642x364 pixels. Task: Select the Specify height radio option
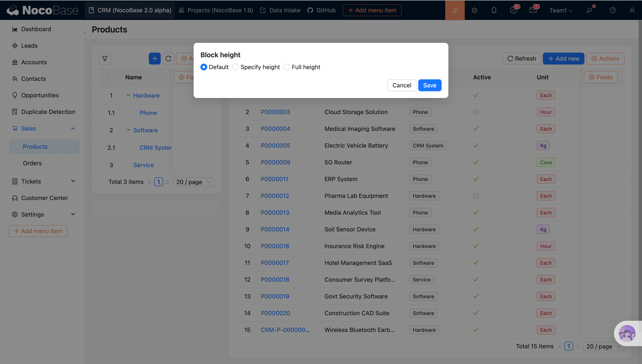click(x=235, y=67)
